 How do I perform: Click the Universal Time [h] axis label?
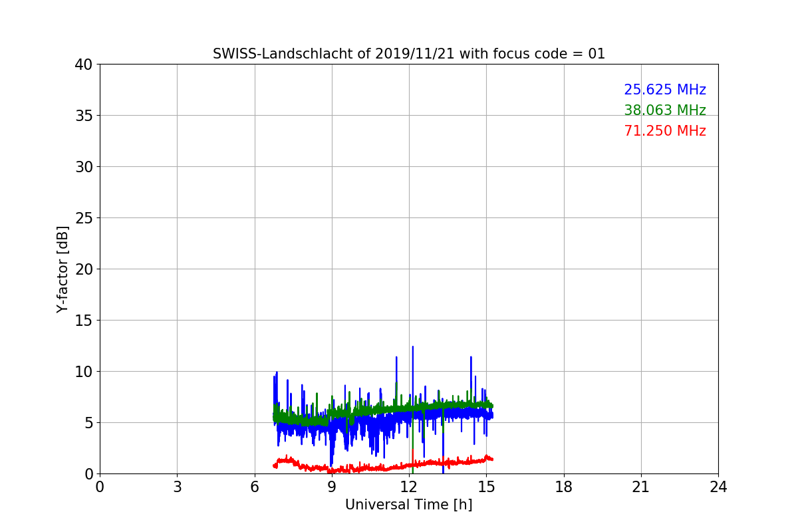coord(409,505)
